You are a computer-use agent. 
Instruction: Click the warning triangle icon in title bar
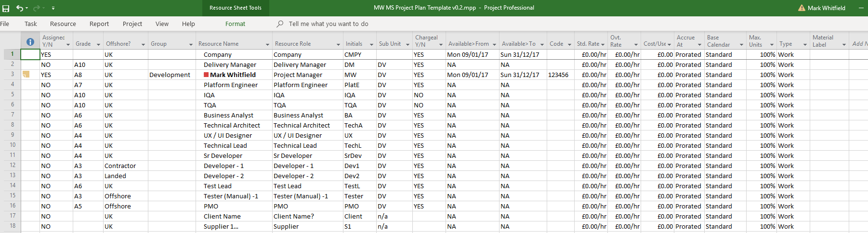(802, 8)
